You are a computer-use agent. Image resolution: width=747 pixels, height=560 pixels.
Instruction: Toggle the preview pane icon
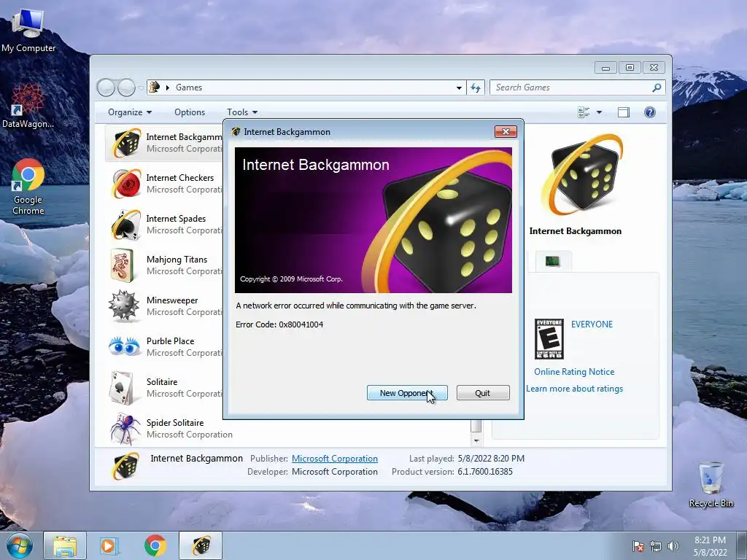[624, 112]
